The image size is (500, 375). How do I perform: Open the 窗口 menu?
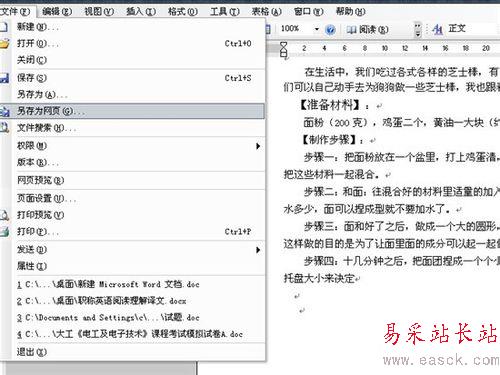pyautogui.click(x=308, y=12)
